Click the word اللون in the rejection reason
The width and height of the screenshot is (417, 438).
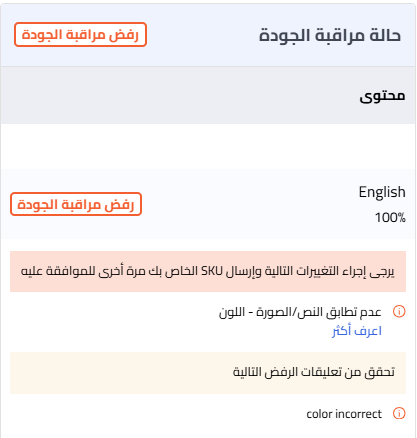point(232,312)
